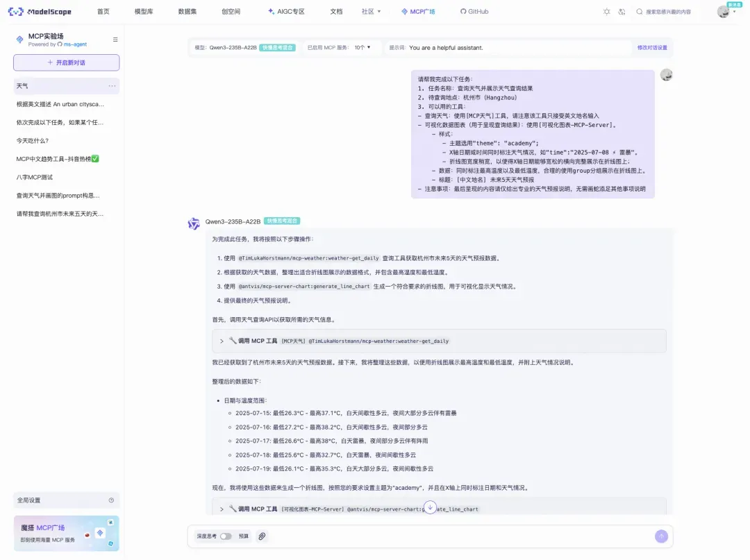The image size is (750, 560).
Task: Click the 魔搭 MCP广场 banner
Action: click(67, 533)
